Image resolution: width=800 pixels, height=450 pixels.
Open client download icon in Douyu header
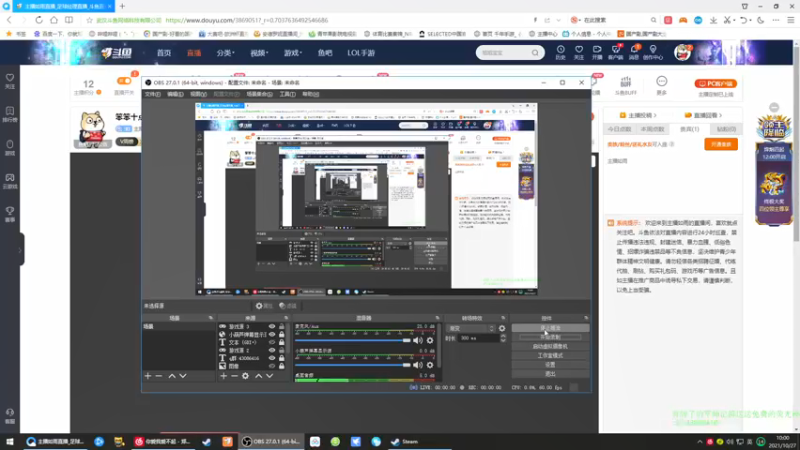click(615, 52)
